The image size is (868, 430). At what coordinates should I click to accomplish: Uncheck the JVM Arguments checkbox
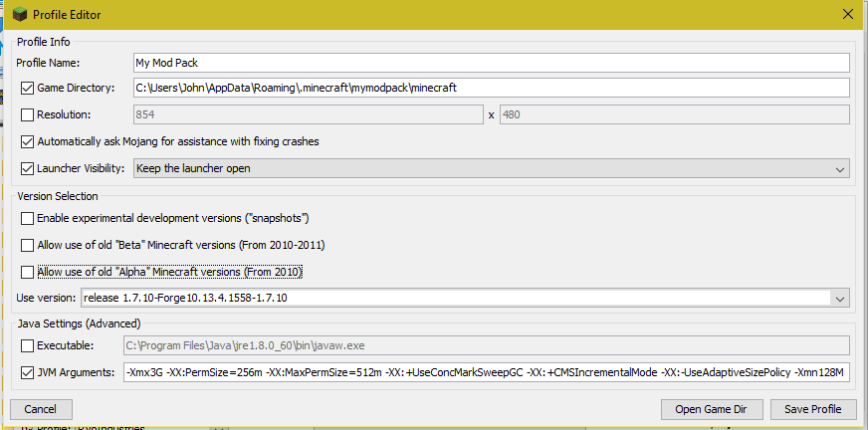click(x=27, y=373)
